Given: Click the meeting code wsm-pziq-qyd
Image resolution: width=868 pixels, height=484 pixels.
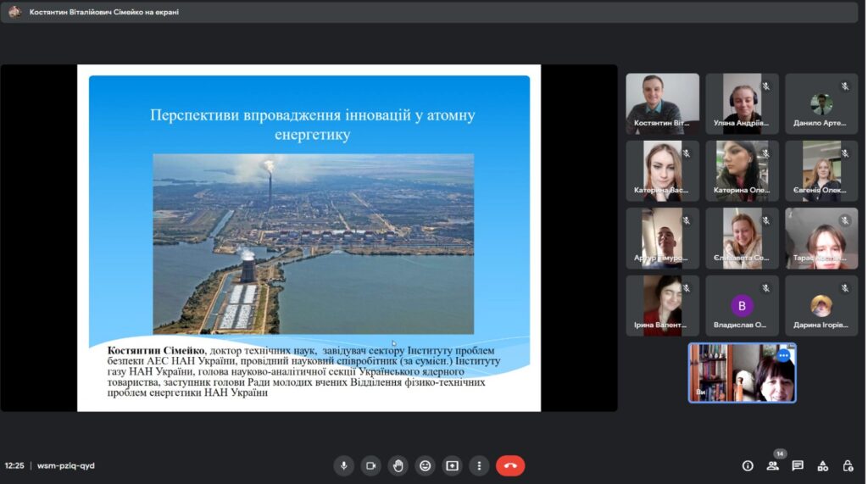Looking at the screenshot, I should [66, 465].
